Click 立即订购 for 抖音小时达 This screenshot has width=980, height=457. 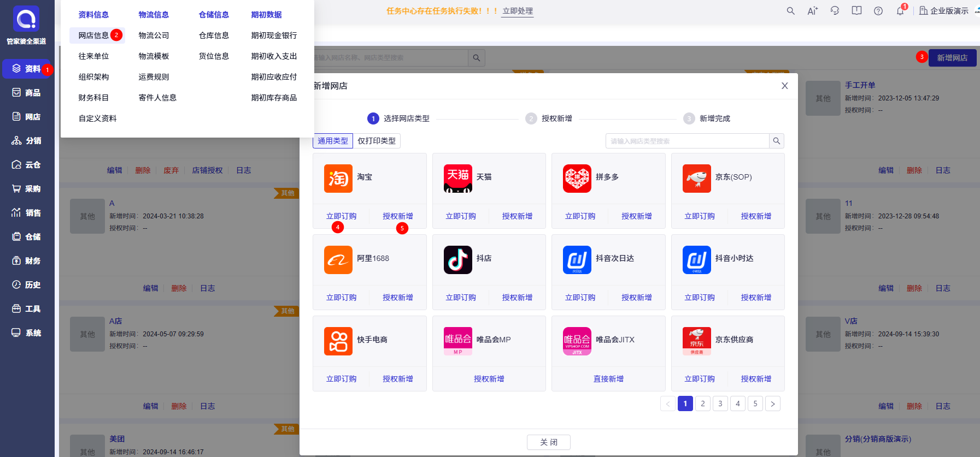[700, 298]
